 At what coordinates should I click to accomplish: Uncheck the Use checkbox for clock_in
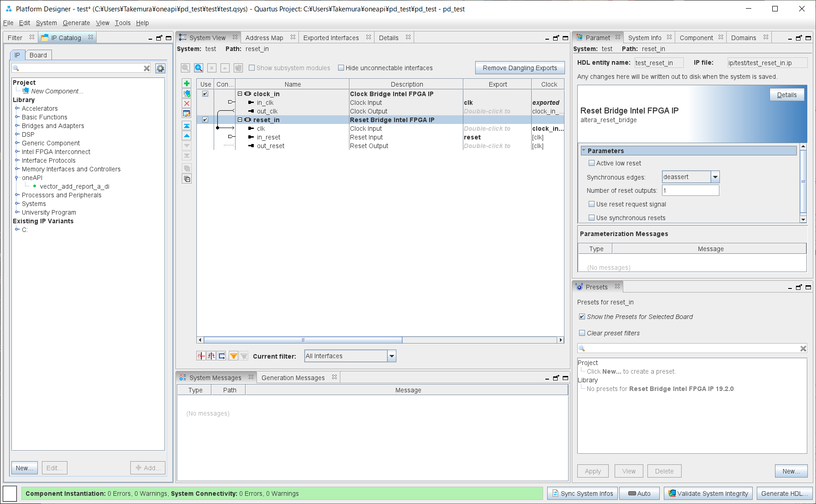[x=205, y=94]
